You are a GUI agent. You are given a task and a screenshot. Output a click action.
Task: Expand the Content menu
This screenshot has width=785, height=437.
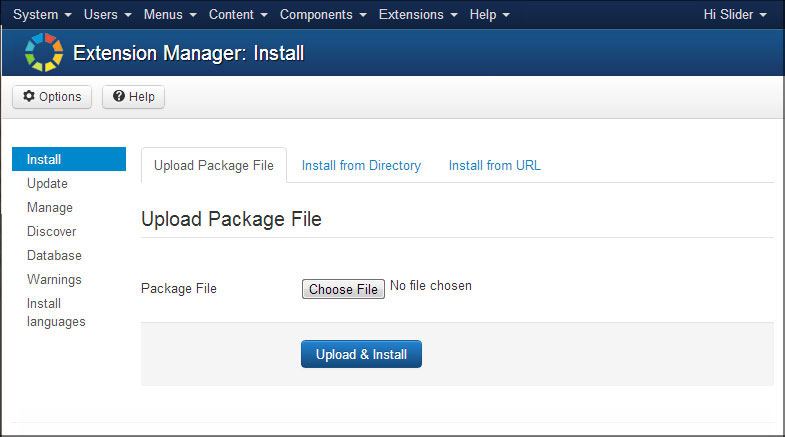[238, 15]
